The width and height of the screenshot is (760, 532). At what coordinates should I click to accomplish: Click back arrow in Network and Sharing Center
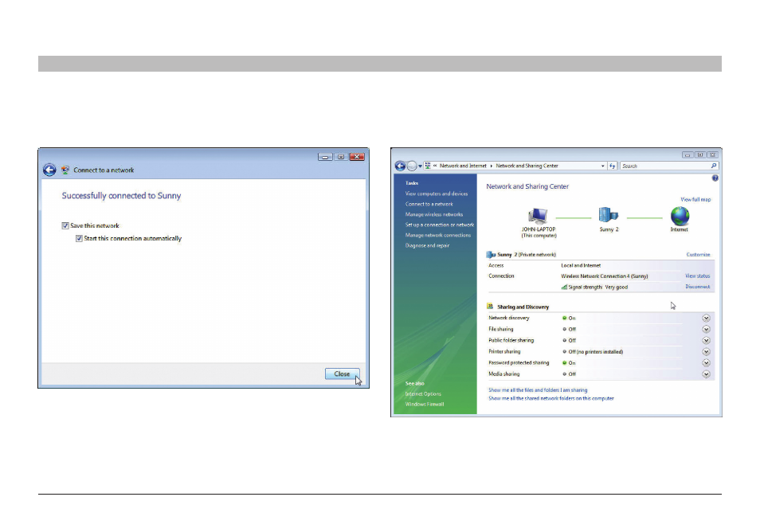pyautogui.click(x=400, y=166)
